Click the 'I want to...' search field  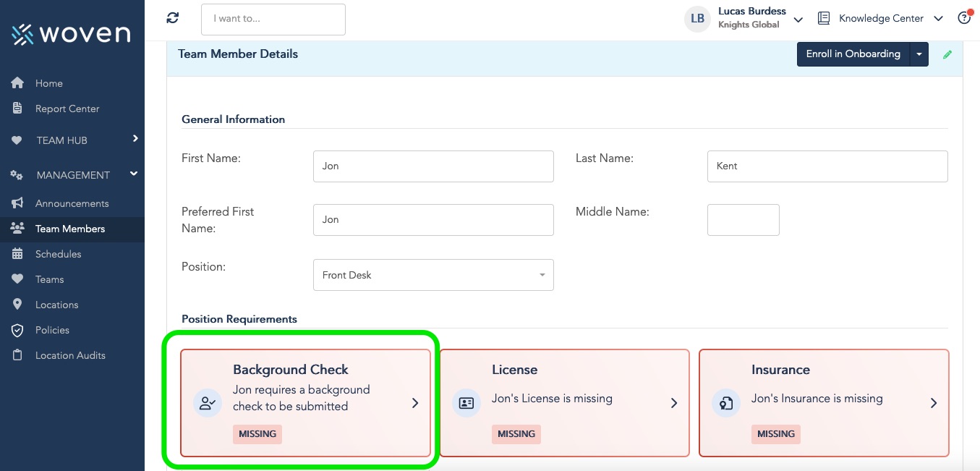tap(273, 19)
